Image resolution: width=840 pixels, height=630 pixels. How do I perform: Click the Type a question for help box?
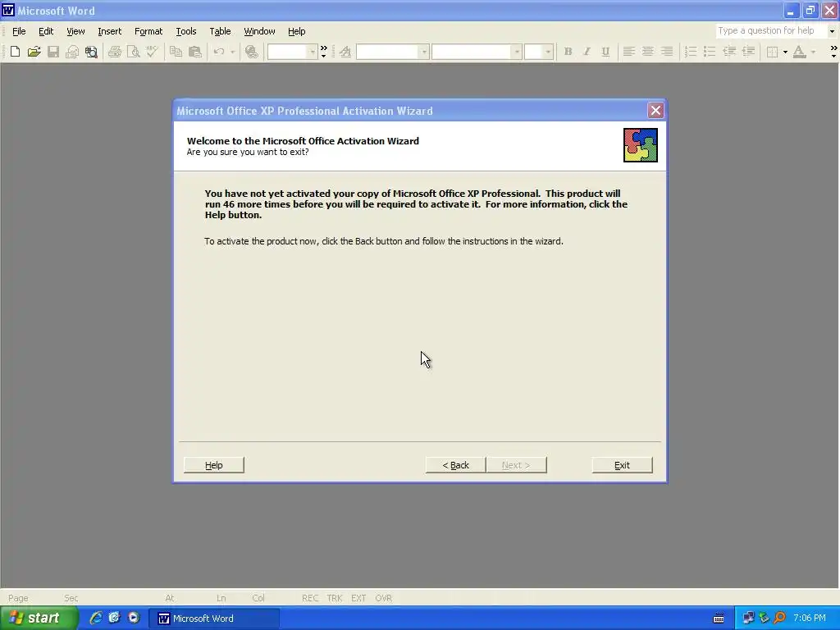pyautogui.click(x=771, y=31)
